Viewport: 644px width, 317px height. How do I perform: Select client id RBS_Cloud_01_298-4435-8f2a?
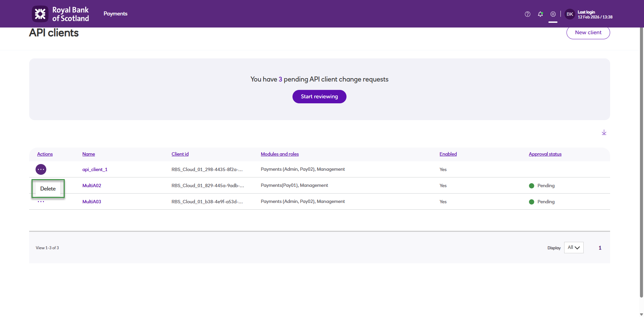[207, 169]
